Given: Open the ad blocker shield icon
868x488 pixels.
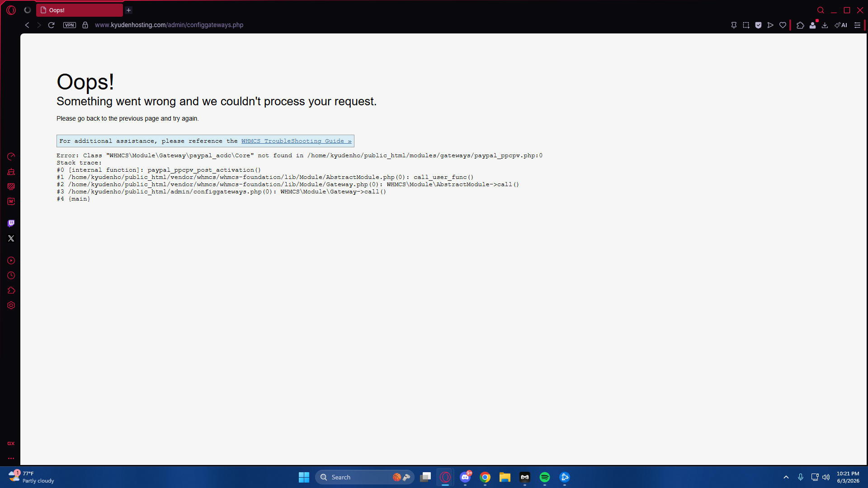Looking at the screenshot, I should (x=758, y=25).
